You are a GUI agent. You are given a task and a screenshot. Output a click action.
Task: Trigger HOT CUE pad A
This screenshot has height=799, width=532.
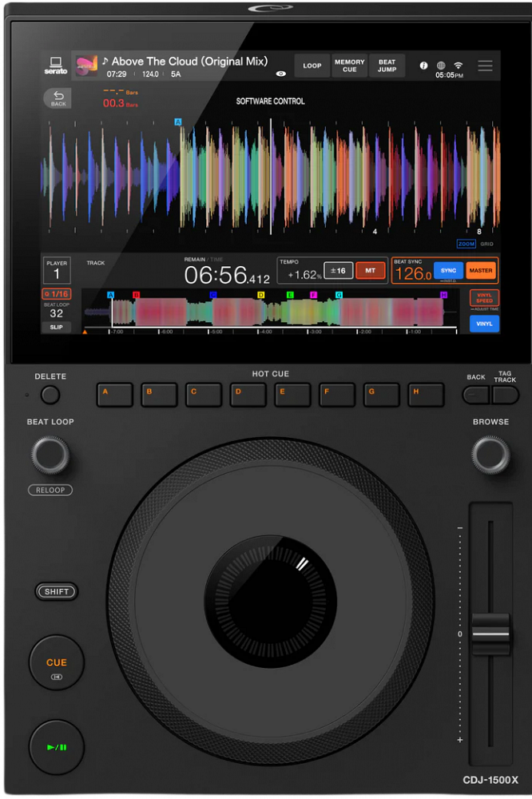(x=115, y=395)
